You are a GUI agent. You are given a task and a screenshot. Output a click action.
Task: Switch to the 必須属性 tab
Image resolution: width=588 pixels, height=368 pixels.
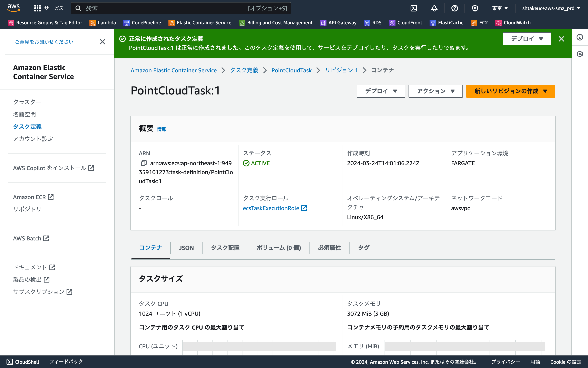click(329, 248)
